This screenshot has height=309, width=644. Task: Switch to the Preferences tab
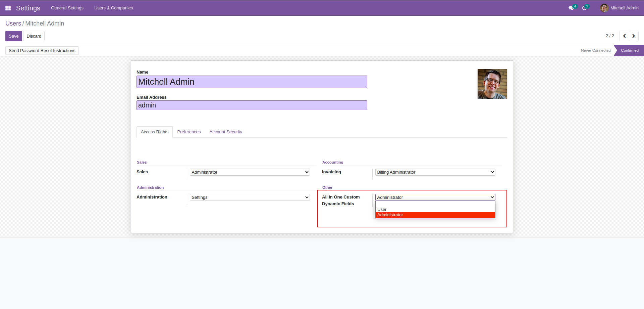coord(189,132)
